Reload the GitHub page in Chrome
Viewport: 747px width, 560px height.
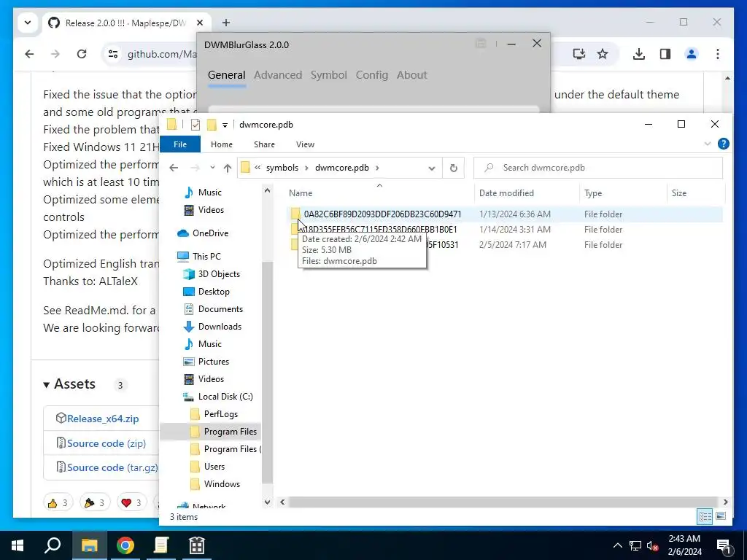82,54
